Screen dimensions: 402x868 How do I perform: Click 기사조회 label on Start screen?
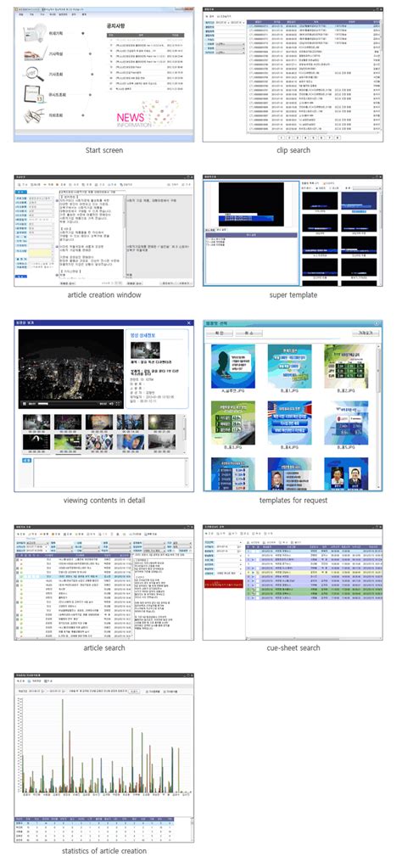57,74
